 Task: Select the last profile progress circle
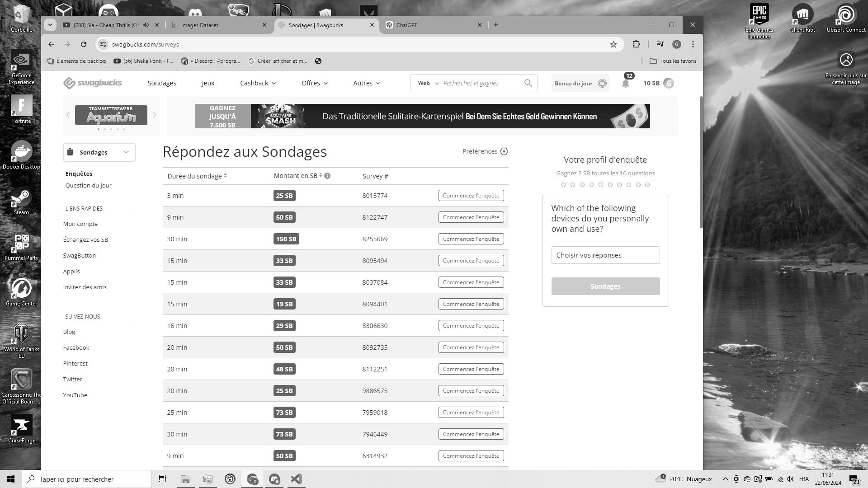pyautogui.click(x=647, y=185)
